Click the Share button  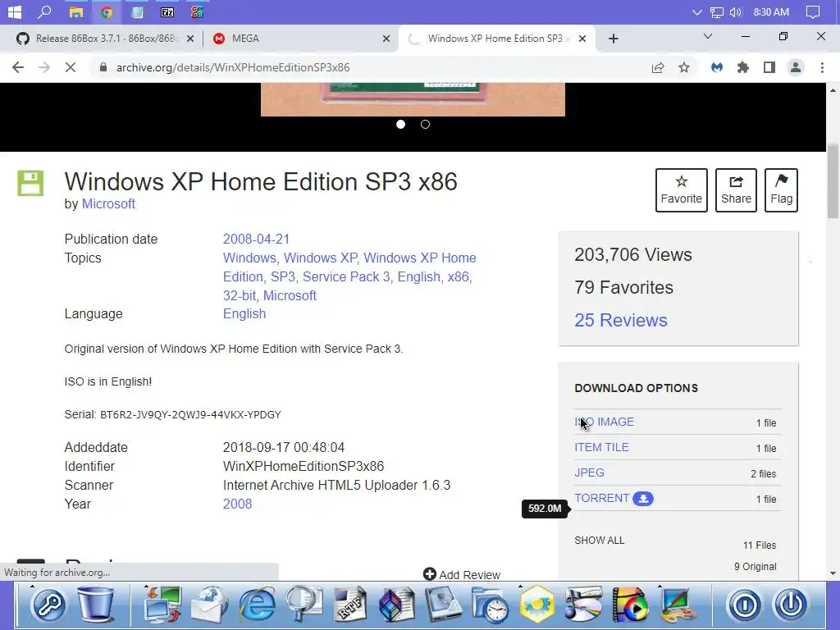tap(736, 190)
